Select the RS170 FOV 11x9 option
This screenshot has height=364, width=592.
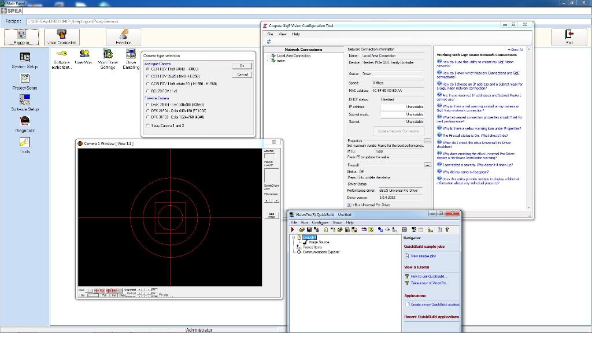(x=148, y=91)
